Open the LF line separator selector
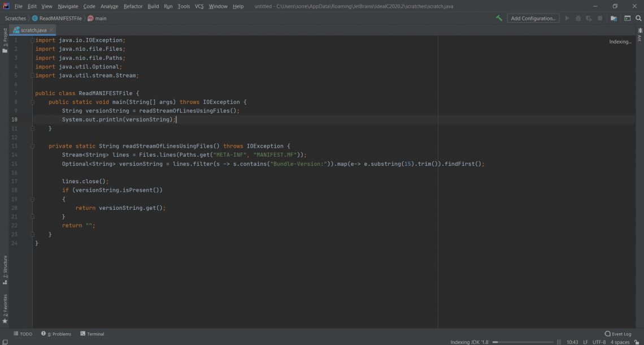 pos(585,342)
